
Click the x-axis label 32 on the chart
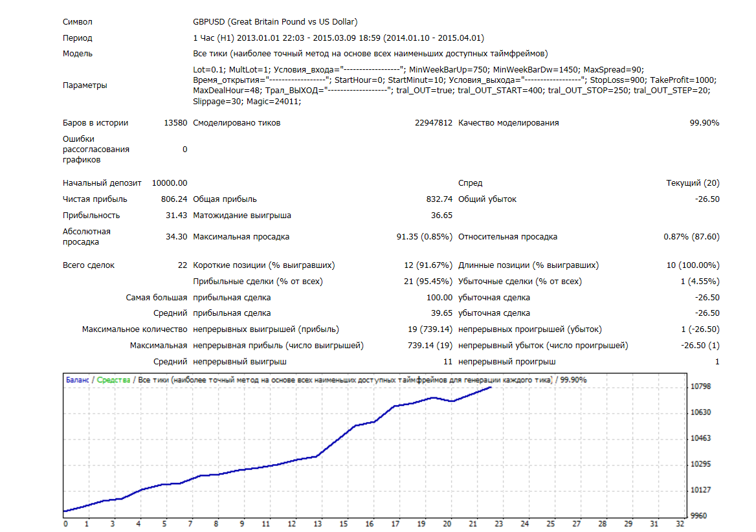680,524
